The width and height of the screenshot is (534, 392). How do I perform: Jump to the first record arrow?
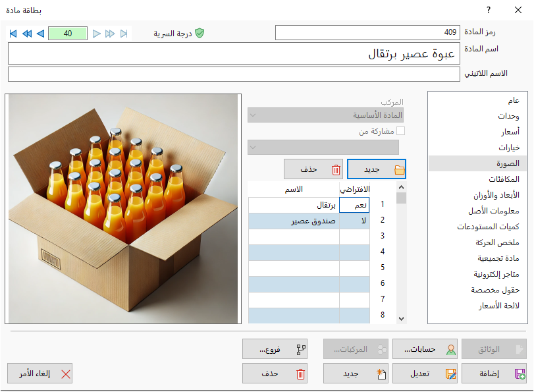[13, 34]
